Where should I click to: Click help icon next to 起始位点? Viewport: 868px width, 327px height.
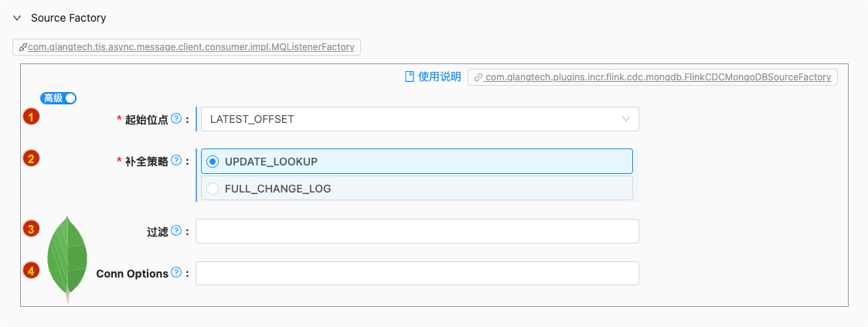[176, 118]
